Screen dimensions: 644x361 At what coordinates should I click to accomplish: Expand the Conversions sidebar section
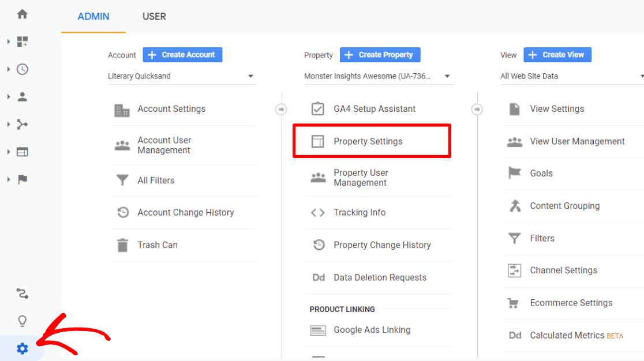click(8, 179)
